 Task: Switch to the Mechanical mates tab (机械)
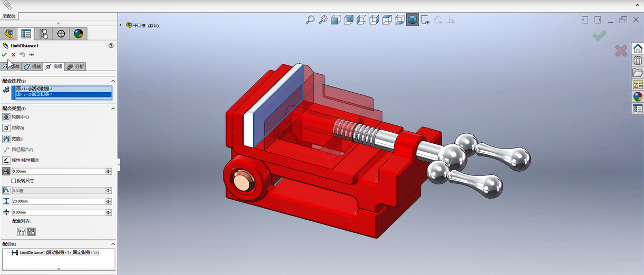tap(32, 66)
